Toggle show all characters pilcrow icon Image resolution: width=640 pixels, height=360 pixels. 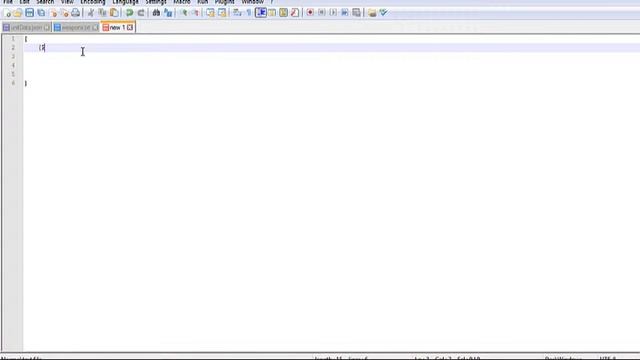pos(249,13)
